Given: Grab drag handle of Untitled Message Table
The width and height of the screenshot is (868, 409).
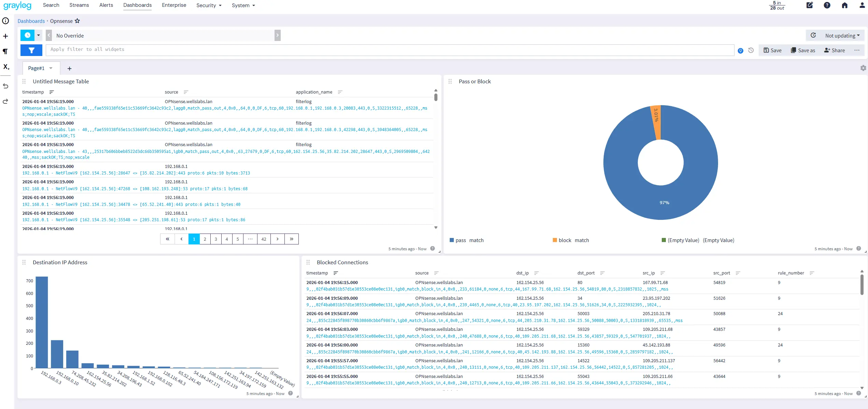Looking at the screenshot, I should pos(24,81).
